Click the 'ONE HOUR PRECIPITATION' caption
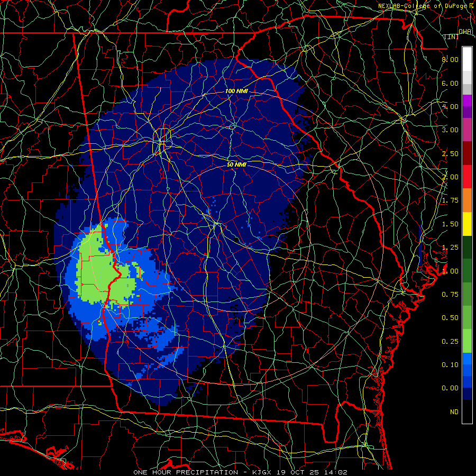 [186, 472]
